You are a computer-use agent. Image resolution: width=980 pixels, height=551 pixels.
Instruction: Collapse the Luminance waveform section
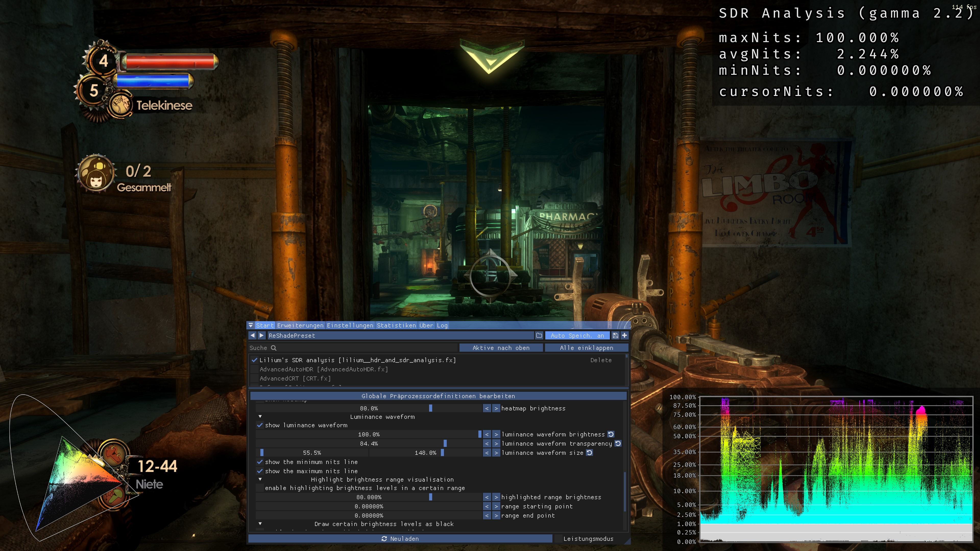[260, 417]
